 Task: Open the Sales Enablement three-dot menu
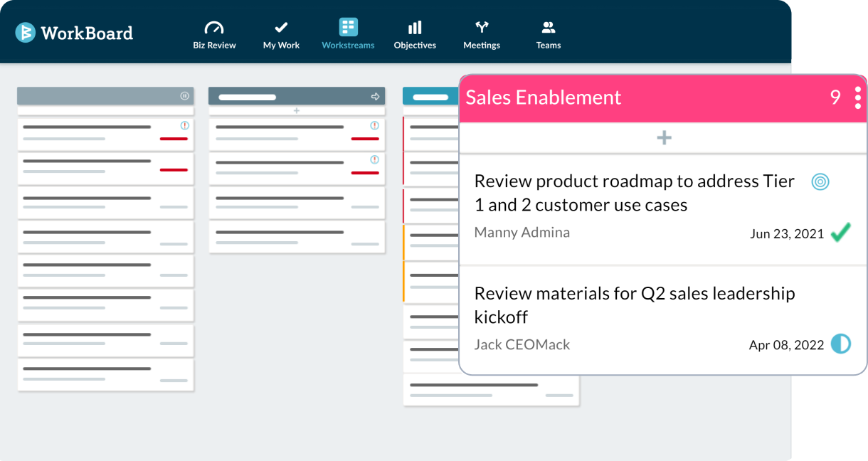pyautogui.click(x=857, y=97)
